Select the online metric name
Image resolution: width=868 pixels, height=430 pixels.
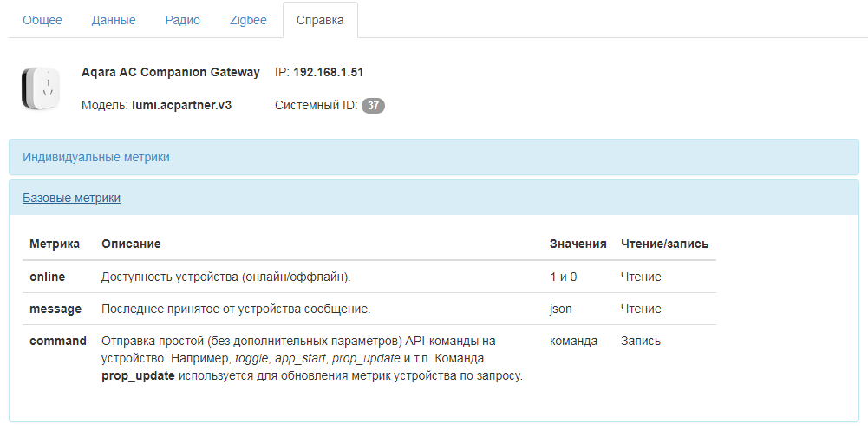(x=47, y=277)
